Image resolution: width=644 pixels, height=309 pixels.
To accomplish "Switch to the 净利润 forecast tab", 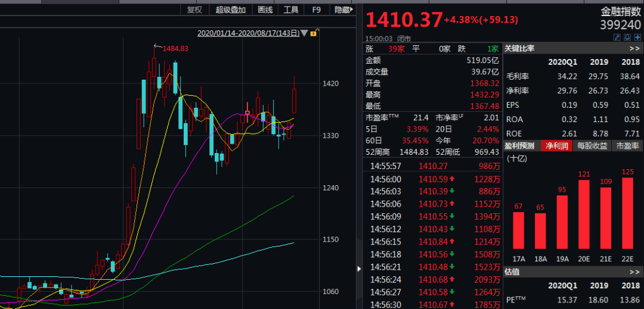I will [x=556, y=145].
